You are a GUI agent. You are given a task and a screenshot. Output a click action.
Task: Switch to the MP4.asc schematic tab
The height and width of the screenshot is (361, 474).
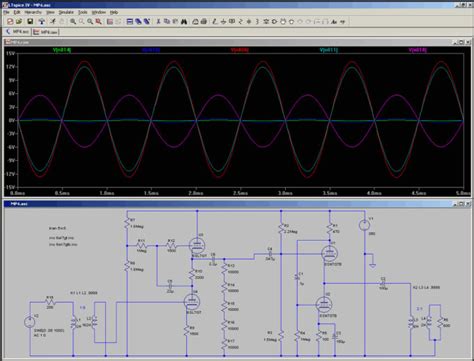click(17, 32)
